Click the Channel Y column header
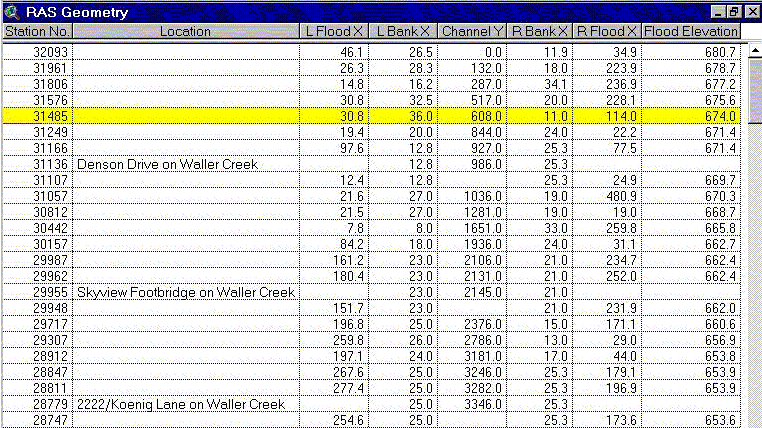 point(471,31)
